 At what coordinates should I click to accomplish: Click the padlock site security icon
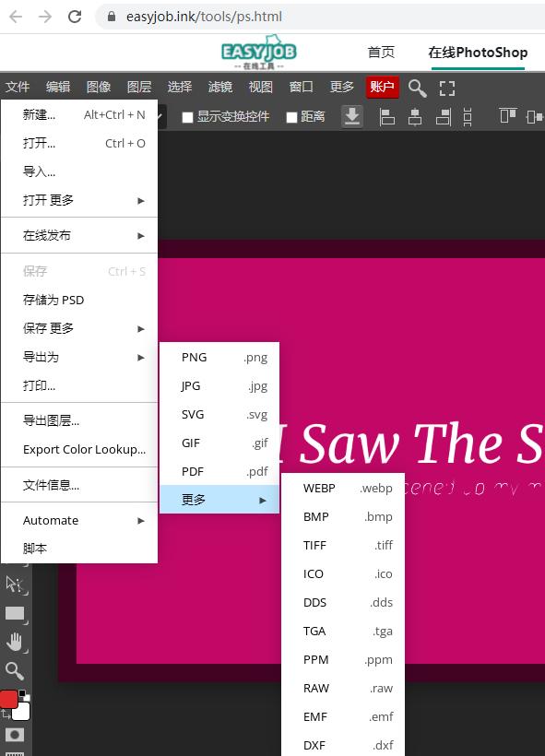pos(112,17)
